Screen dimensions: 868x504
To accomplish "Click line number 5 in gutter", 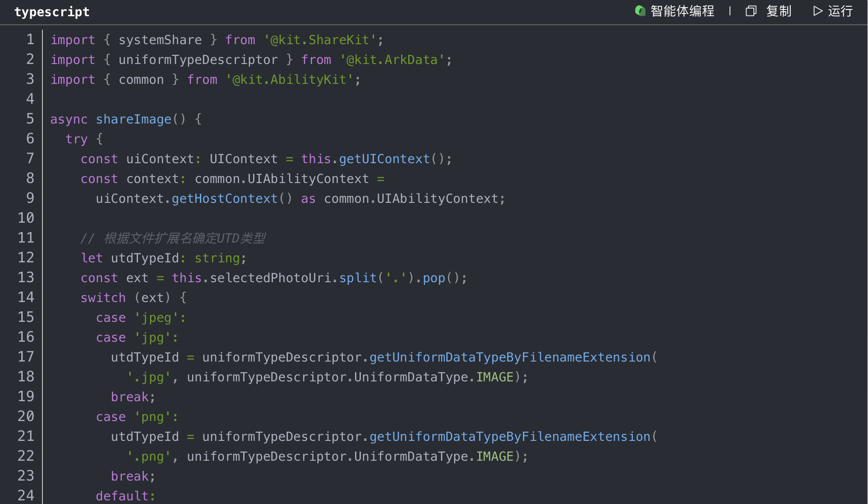I will [x=30, y=119].
